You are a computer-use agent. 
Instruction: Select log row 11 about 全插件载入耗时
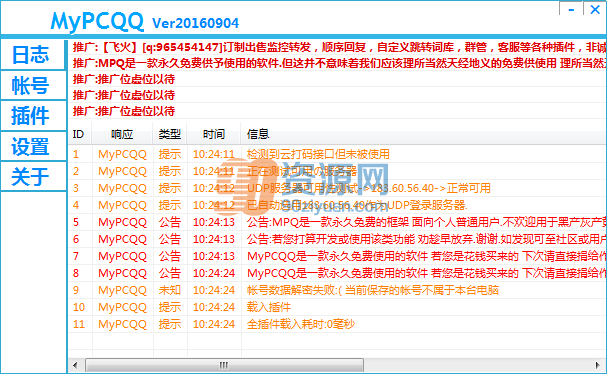[338, 324]
